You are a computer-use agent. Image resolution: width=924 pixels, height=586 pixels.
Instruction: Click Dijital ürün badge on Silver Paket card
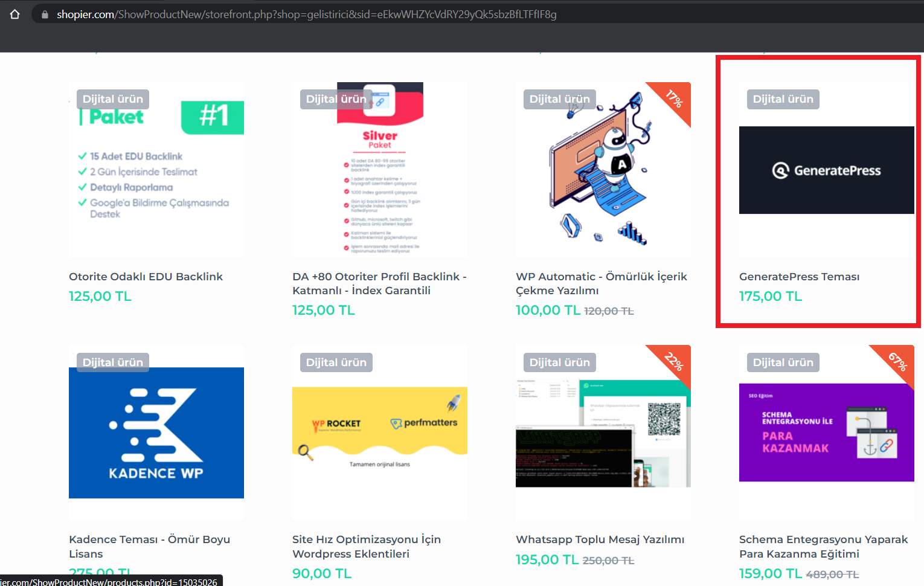point(336,99)
